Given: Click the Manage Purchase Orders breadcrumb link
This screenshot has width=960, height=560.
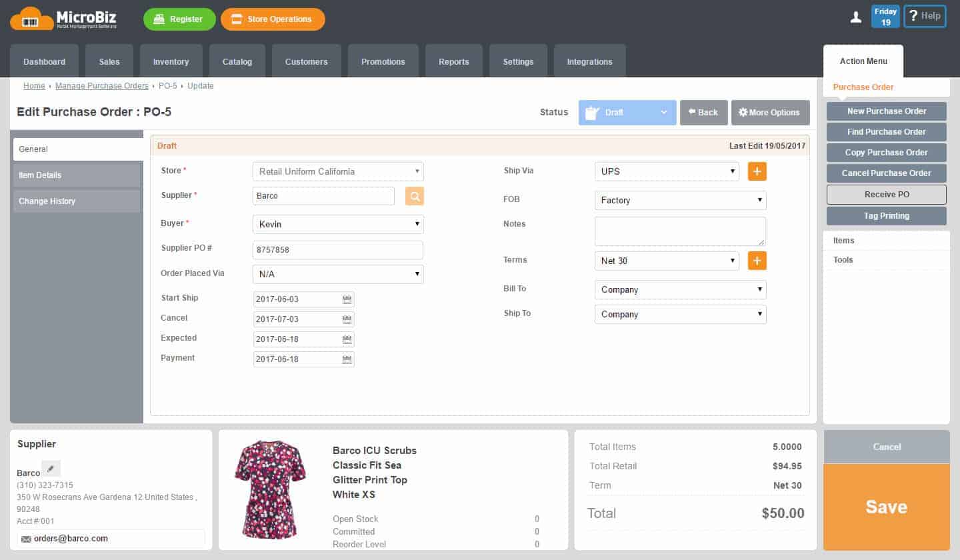Looking at the screenshot, I should coord(102,86).
